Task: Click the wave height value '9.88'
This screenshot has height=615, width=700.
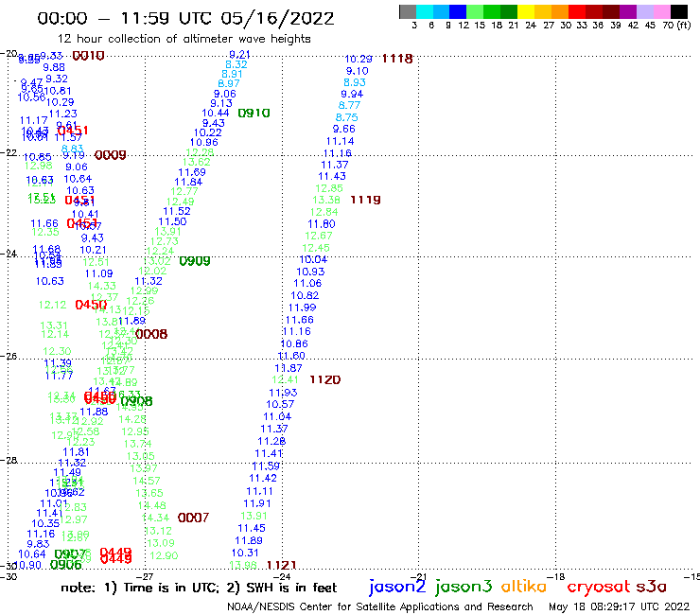Action: (x=54, y=67)
